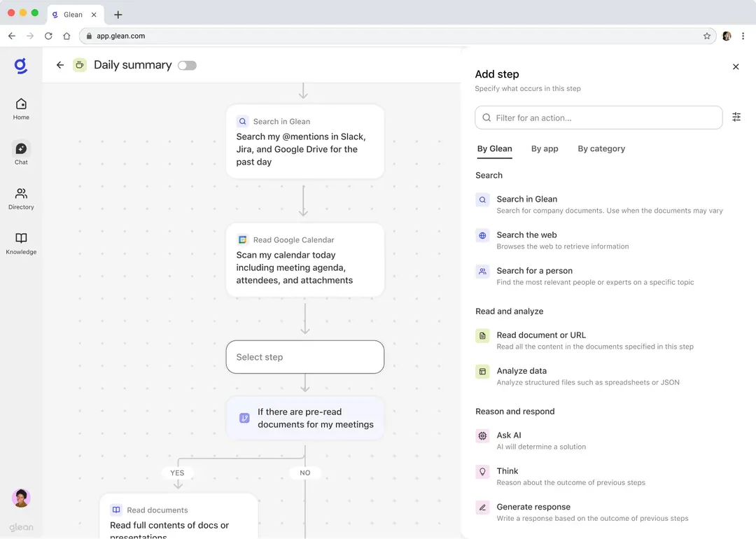
Task: Click the Search in Glean magnifier icon in panel
Action: pos(482,199)
